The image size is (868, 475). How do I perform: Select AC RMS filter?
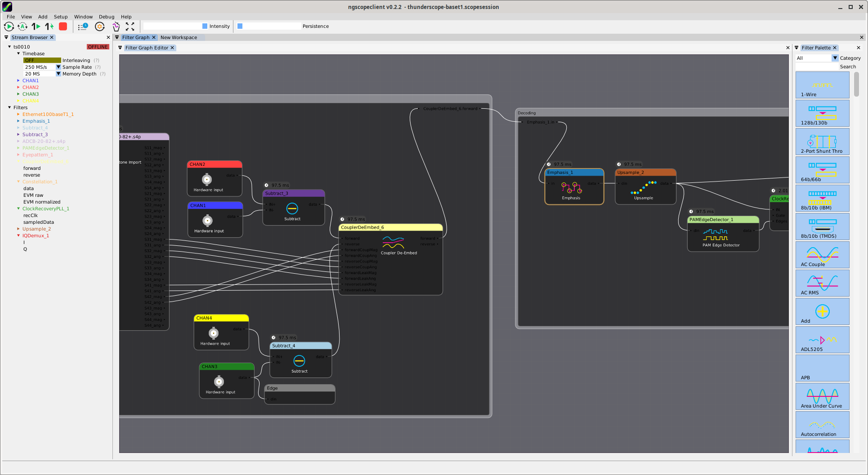point(822,283)
